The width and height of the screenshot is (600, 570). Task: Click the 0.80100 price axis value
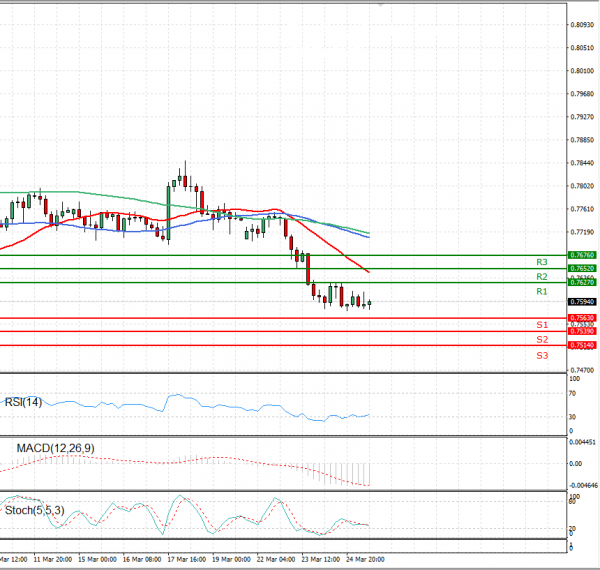pyautogui.click(x=582, y=71)
